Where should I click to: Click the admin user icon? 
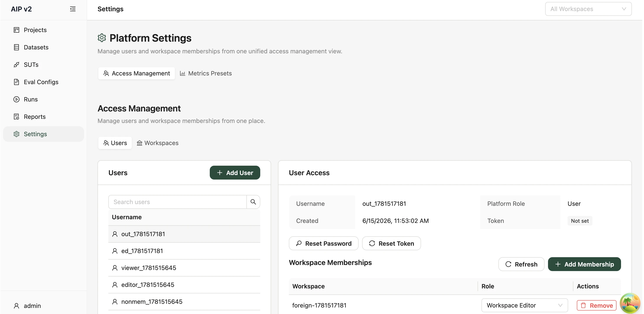16,306
